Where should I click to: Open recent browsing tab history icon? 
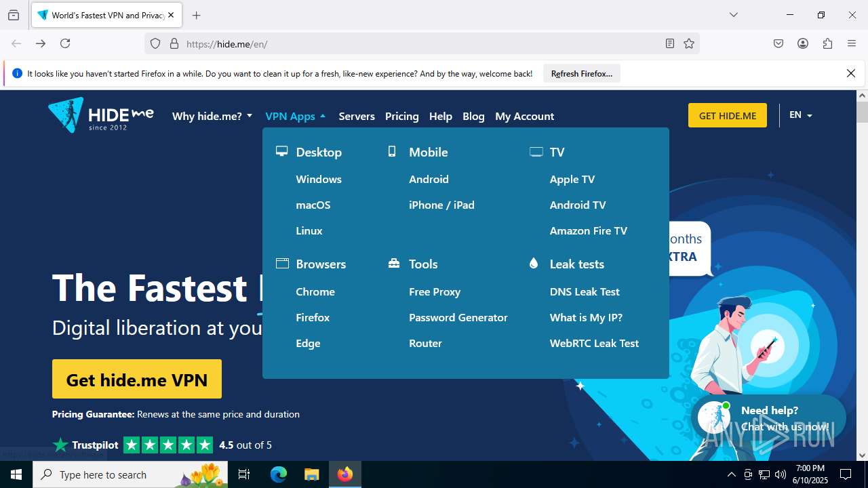pos(14,15)
